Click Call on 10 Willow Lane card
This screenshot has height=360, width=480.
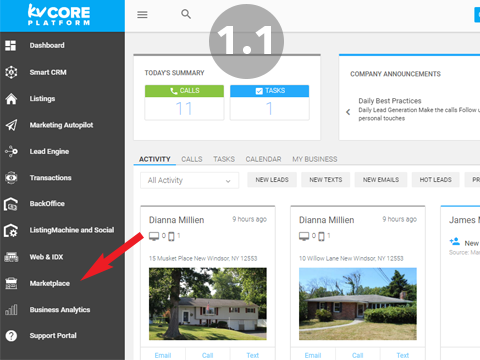pyautogui.click(x=357, y=355)
